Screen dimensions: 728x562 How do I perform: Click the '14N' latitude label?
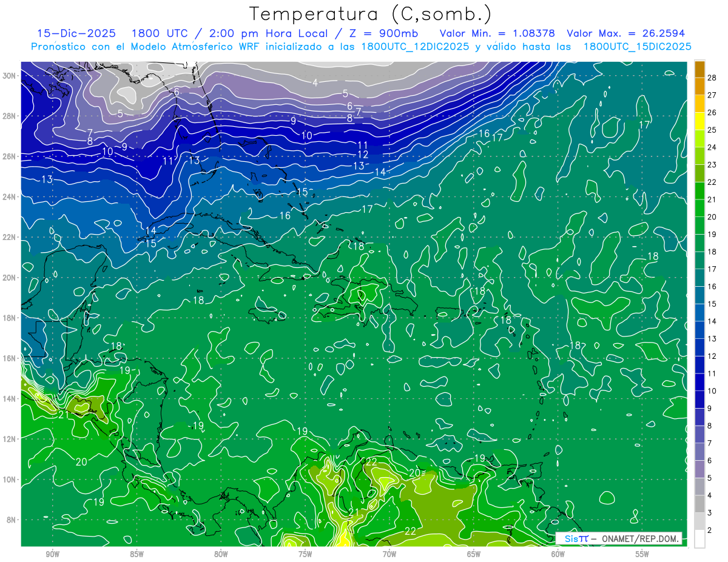click(x=10, y=398)
